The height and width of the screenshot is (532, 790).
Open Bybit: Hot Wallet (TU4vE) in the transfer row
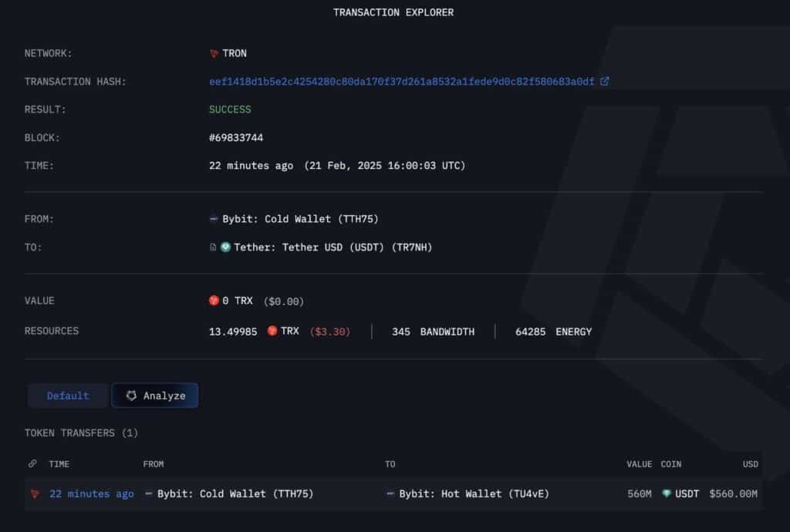click(x=474, y=493)
